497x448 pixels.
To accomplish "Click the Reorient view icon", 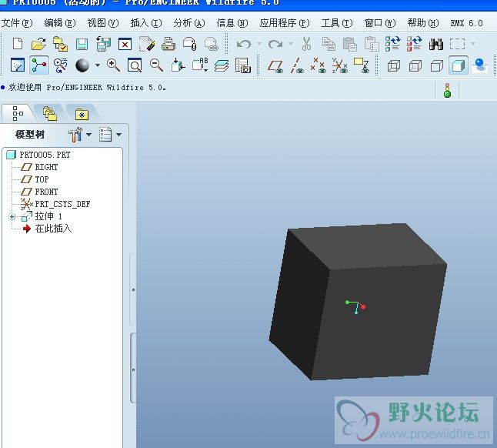I will [x=178, y=65].
